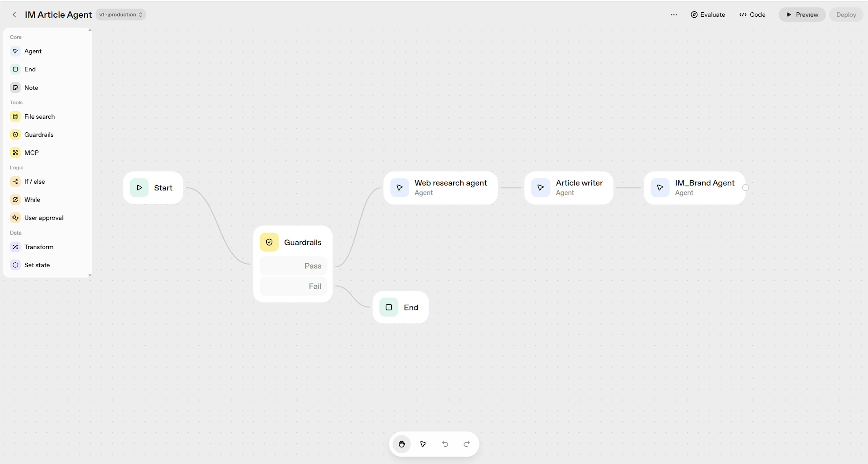Select the hand pan tool
Viewport: 868px width, 464px height.
401,444
